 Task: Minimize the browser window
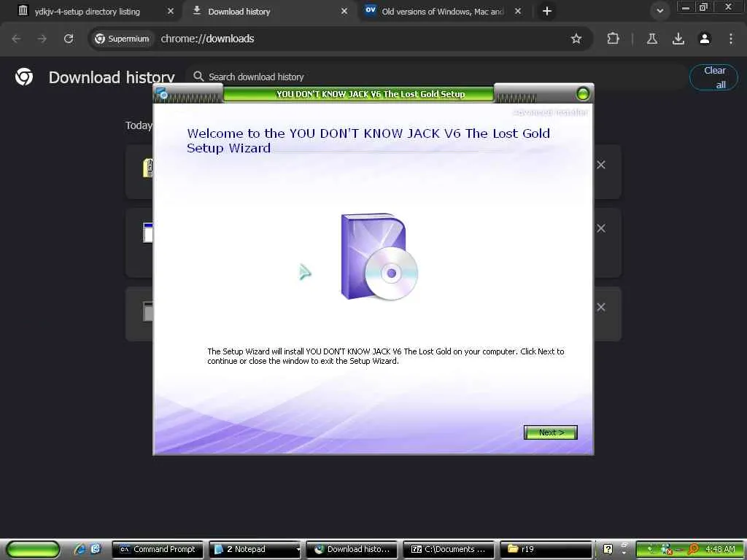coord(686,7)
